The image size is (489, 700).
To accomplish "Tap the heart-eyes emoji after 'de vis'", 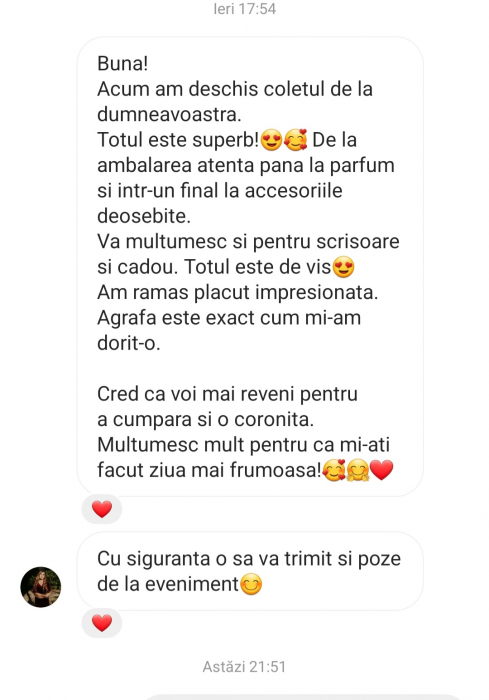I will coord(343,267).
